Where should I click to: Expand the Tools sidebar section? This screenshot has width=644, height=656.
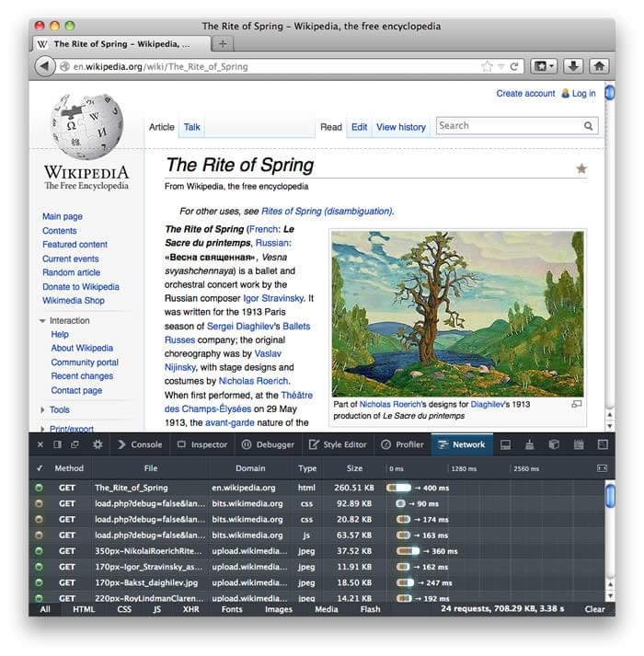[x=42, y=410]
